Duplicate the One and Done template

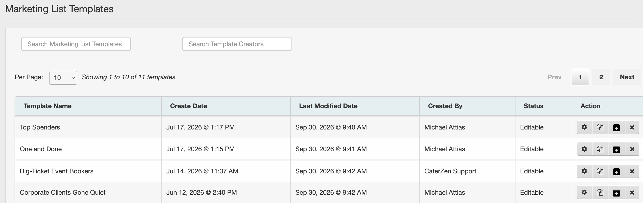point(600,149)
